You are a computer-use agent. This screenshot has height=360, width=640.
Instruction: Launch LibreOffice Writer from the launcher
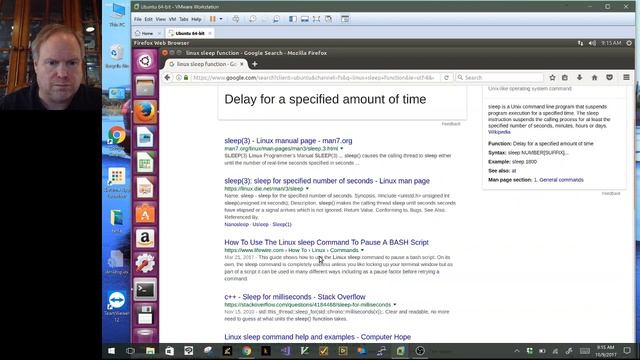click(x=145, y=137)
